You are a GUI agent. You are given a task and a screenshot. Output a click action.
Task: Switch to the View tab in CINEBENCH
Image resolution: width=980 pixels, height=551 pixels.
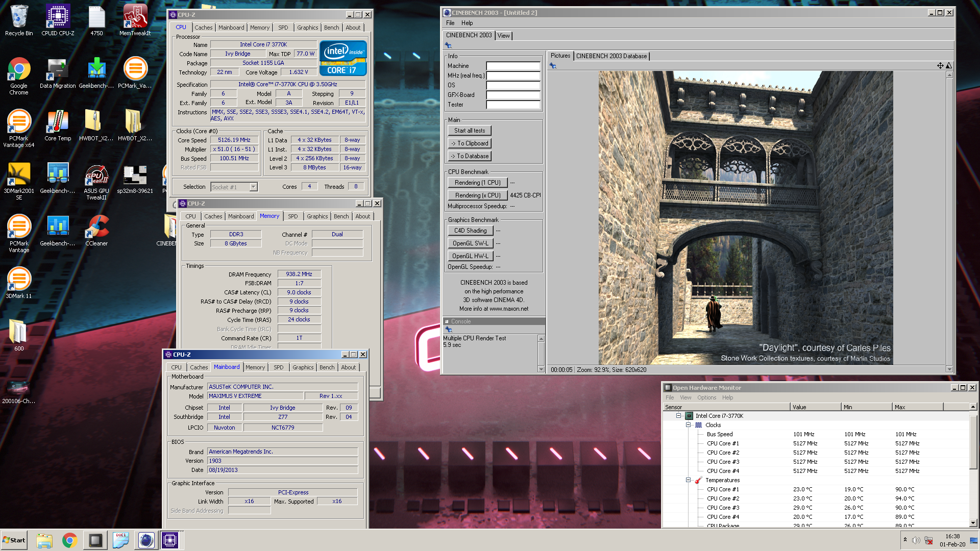point(504,36)
